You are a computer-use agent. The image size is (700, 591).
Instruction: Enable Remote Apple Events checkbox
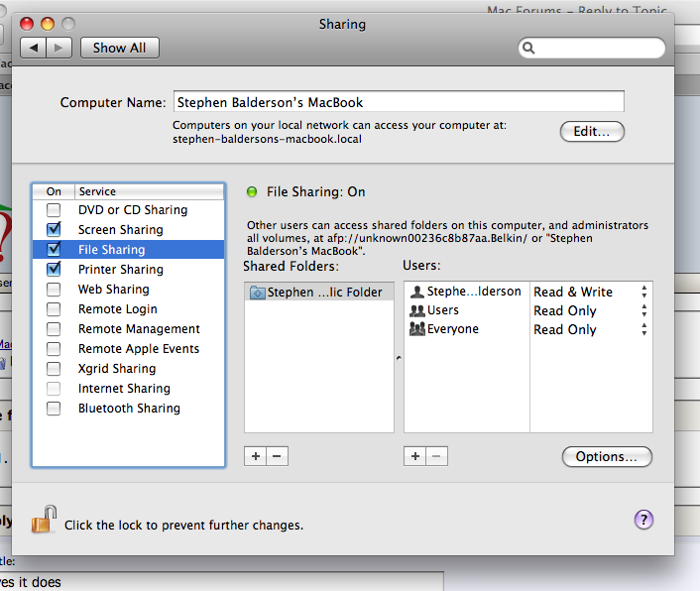pos(54,349)
